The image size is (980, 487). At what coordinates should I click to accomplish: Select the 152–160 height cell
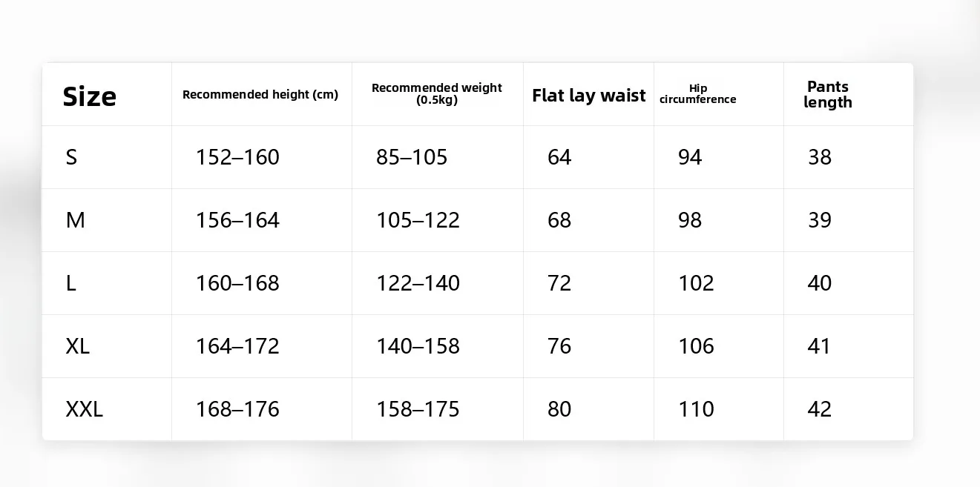[x=237, y=157]
